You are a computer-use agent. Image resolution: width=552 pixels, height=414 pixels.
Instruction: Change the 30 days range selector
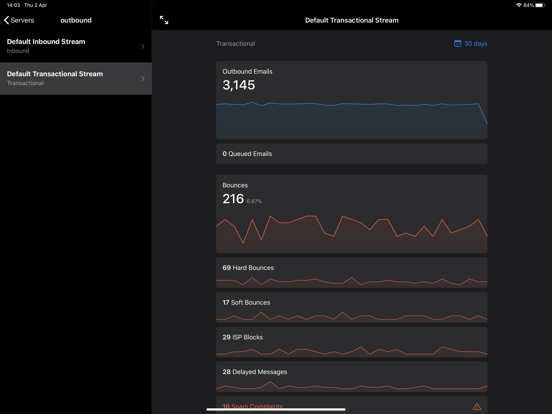(x=471, y=44)
